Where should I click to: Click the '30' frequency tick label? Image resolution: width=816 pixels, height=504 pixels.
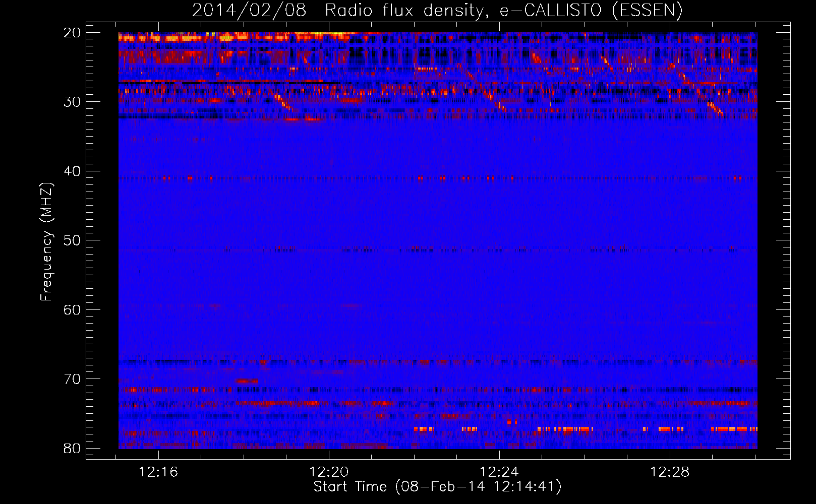(x=72, y=102)
